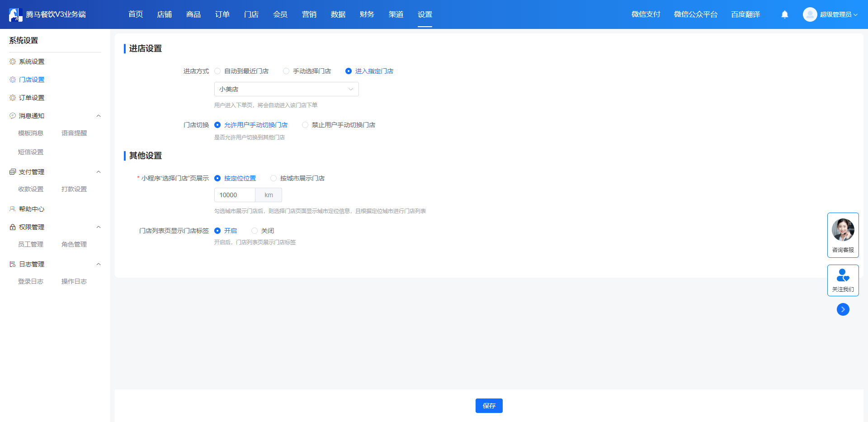
Task: Open 订单 in top navigation
Action: [x=222, y=14]
